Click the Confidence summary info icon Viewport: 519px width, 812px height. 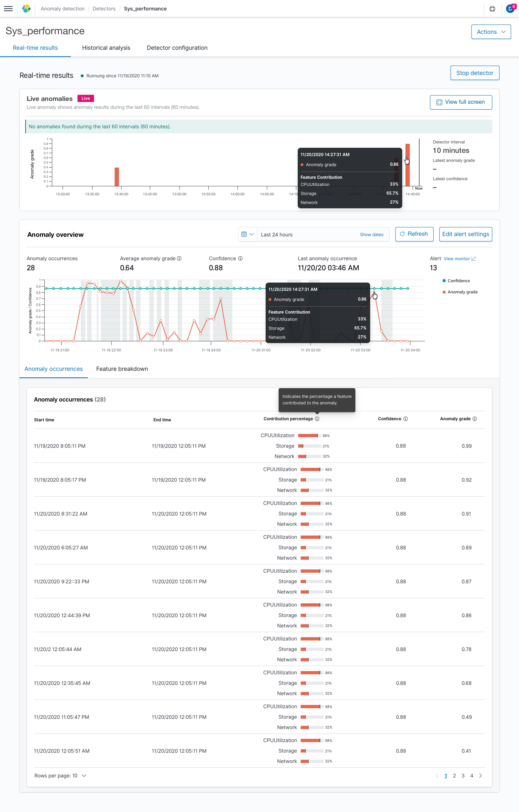pos(240,258)
